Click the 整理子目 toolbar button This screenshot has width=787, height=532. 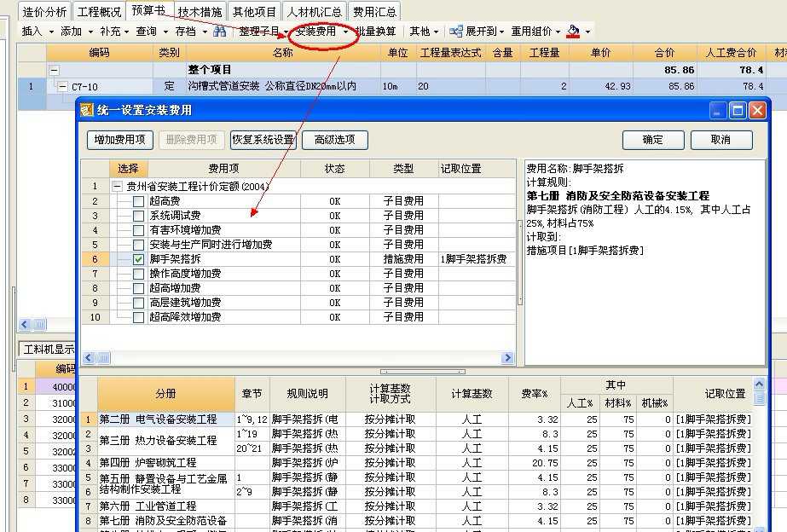click(259, 32)
